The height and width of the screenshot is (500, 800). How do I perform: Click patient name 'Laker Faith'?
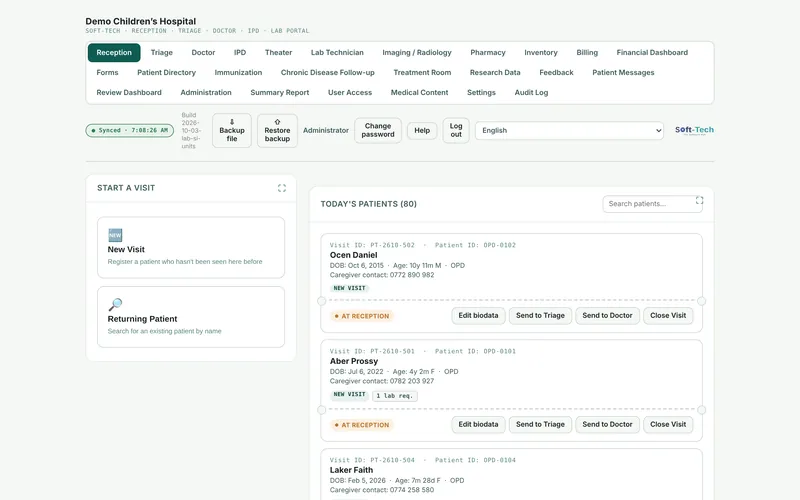coord(351,470)
